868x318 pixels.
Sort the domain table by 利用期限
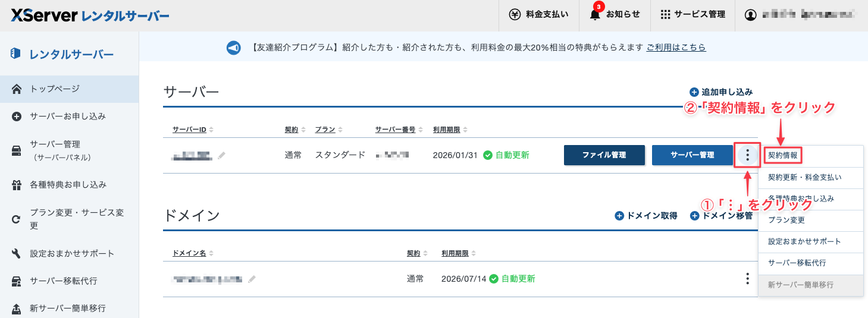pos(459,253)
